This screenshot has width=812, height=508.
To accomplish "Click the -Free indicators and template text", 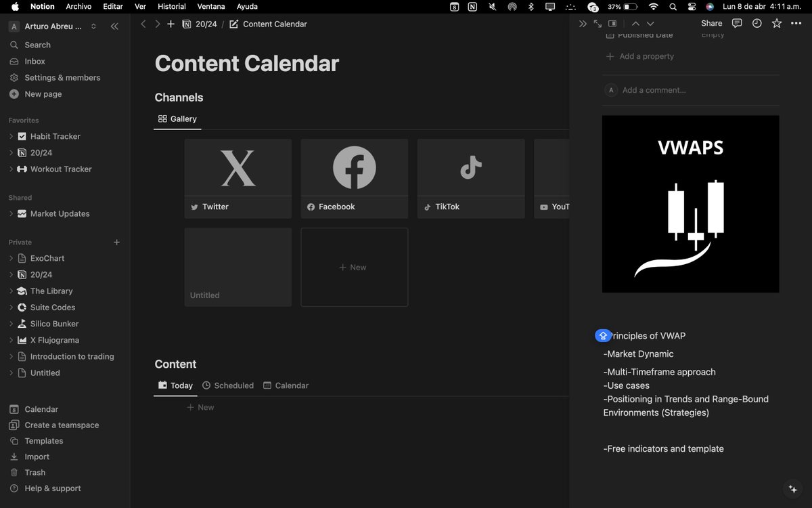I will 663,448.
